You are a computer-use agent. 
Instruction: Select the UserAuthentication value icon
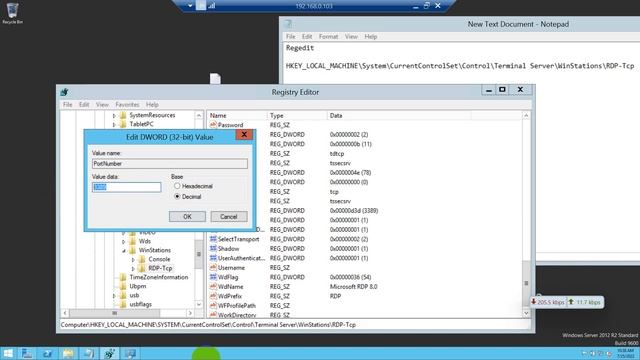213,258
